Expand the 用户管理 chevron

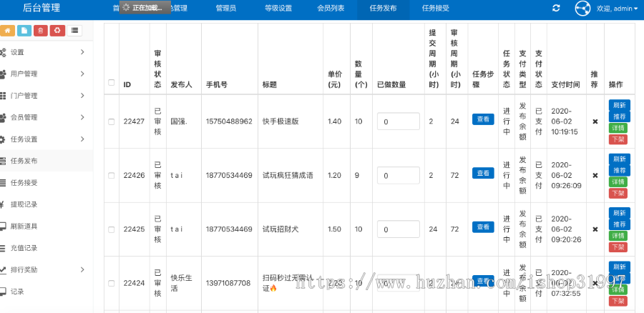coord(82,74)
